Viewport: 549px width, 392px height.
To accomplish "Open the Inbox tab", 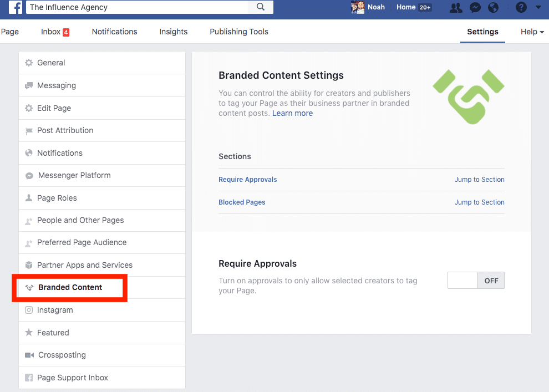I will click(x=54, y=32).
